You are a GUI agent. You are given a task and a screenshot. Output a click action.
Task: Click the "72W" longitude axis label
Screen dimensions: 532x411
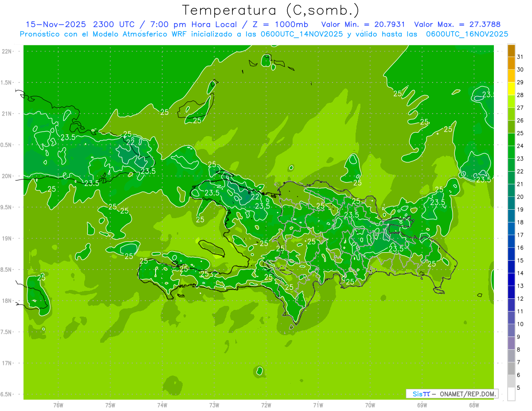tap(266, 405)
